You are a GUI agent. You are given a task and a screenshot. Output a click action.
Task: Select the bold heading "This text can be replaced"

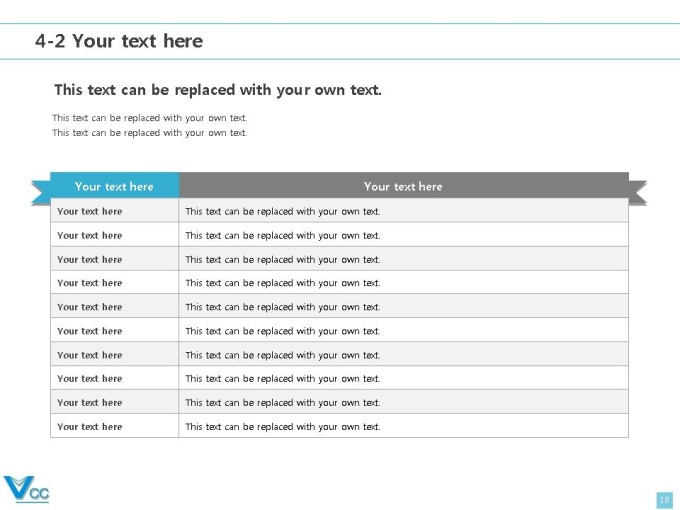tap(218, 90)
